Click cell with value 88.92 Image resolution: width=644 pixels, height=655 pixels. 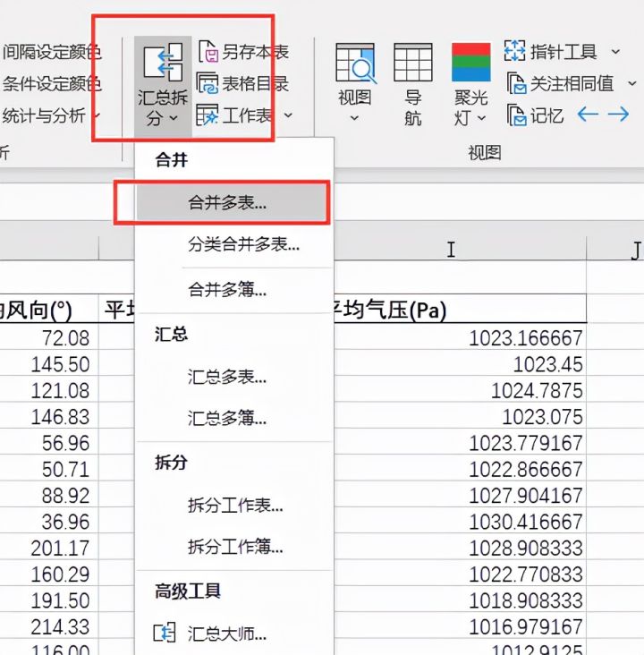(x=49, y=495)
